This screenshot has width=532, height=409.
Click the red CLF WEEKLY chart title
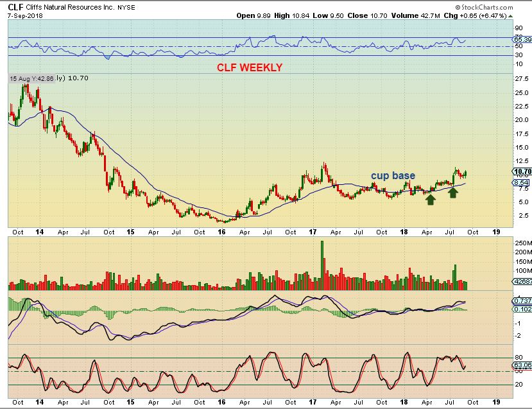coord(250,67)
